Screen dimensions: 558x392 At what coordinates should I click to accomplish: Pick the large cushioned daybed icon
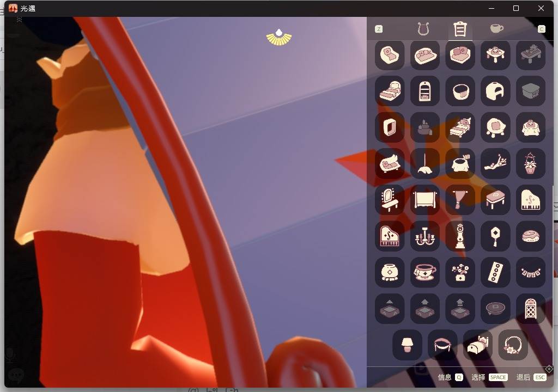point(460,55)
